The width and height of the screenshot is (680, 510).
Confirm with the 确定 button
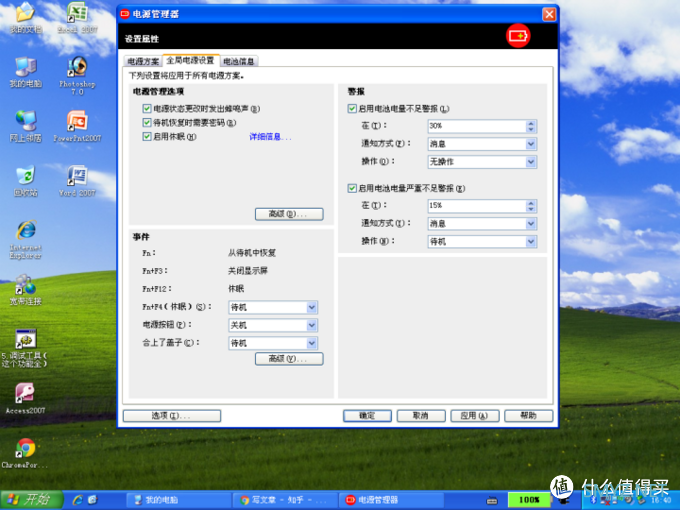tap(367, 416)
